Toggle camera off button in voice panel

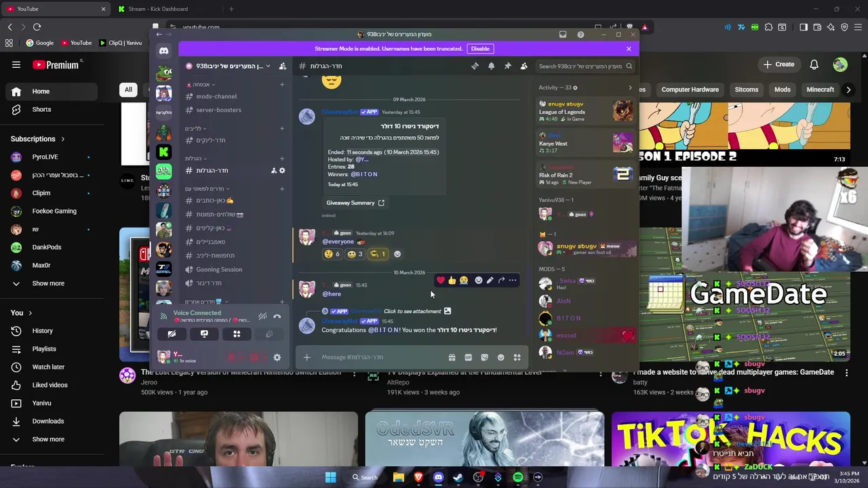172,334
